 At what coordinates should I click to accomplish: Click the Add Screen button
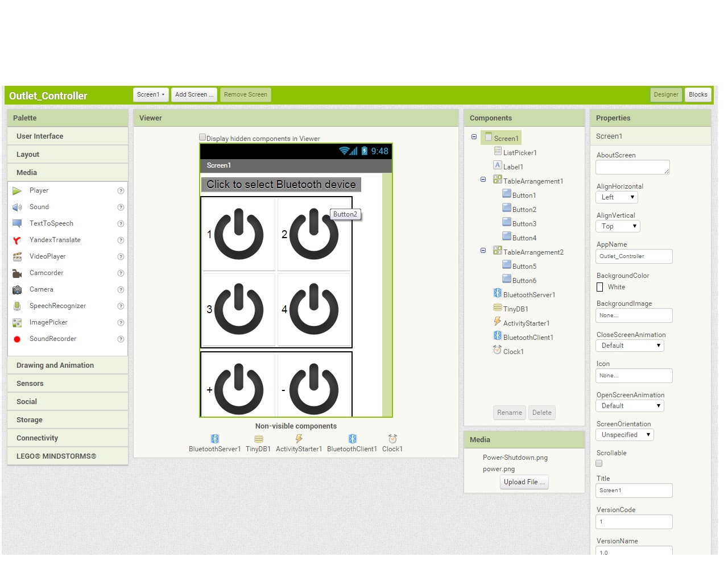pyautogui.click(x=194, y=94)
